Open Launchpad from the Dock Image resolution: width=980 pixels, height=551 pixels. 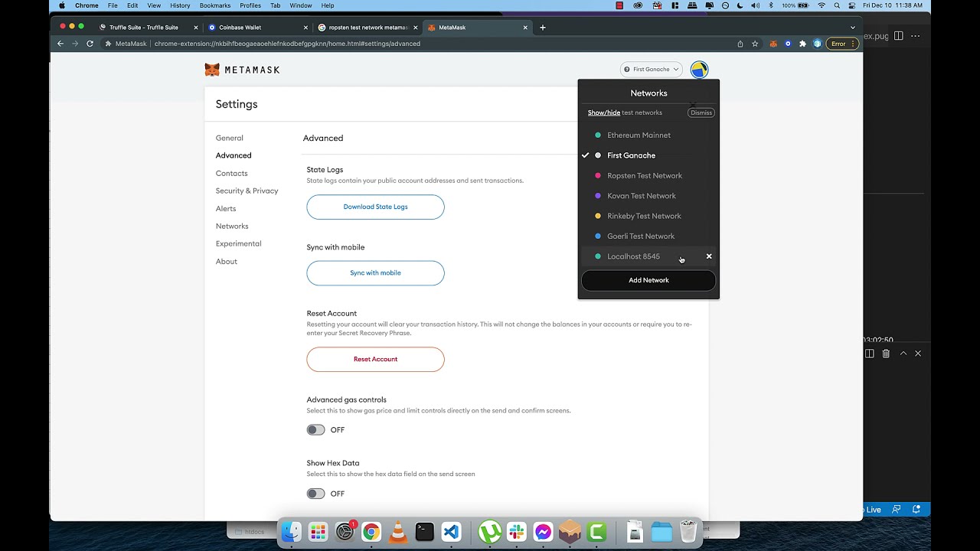pyautogui.click(x=318, y=531)
